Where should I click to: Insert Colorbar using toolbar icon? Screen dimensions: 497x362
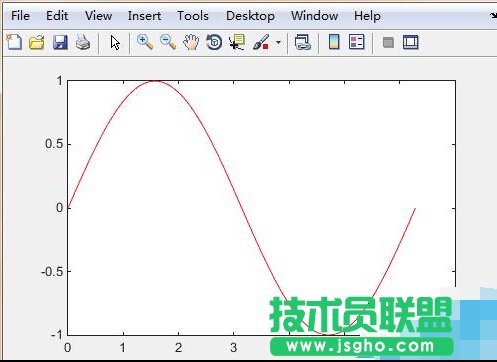tap(334, 42)
